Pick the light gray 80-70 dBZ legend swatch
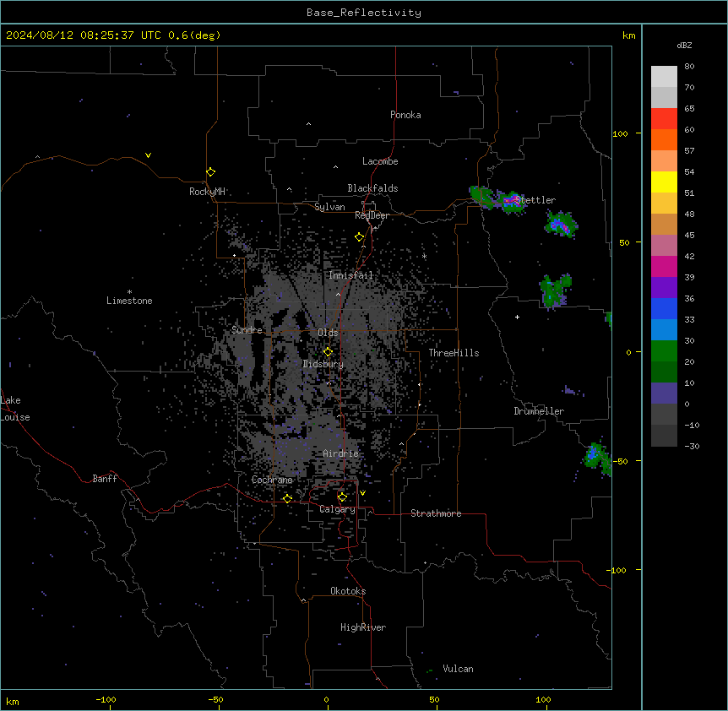Viewport: 728px width, 711px height. (x=664, y=77)
